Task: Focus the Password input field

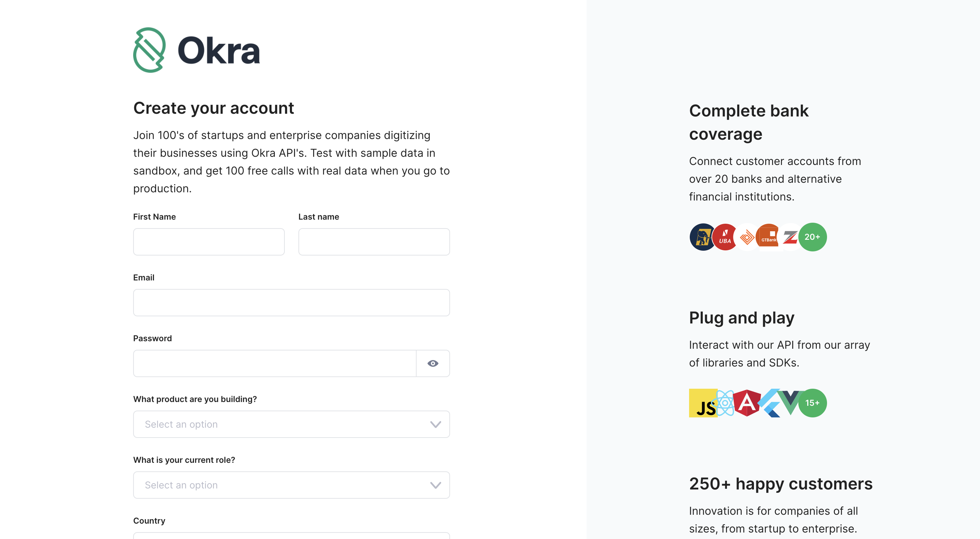Action: click(275, 363)
